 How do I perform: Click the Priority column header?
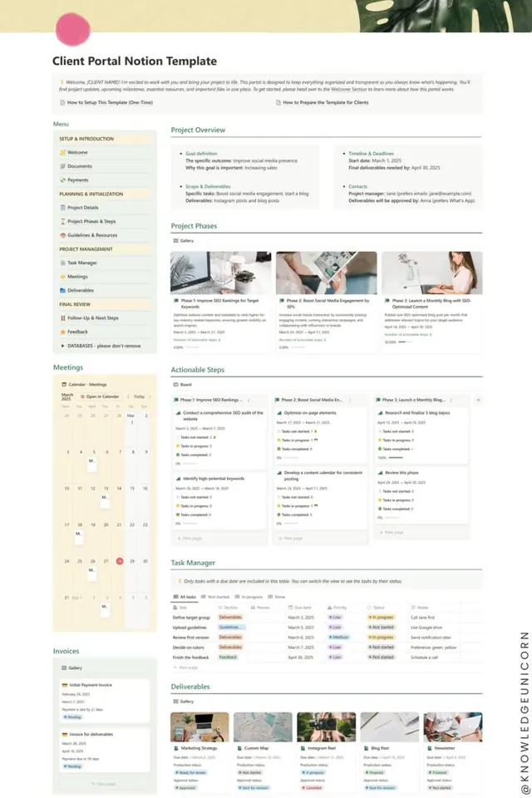click(x=337, y=607)
